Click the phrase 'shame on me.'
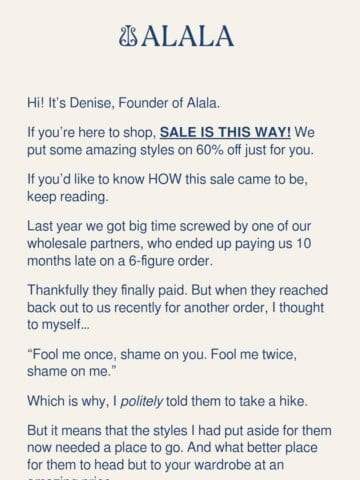This screenshot has width=360, height=480. tap(69, 372)
